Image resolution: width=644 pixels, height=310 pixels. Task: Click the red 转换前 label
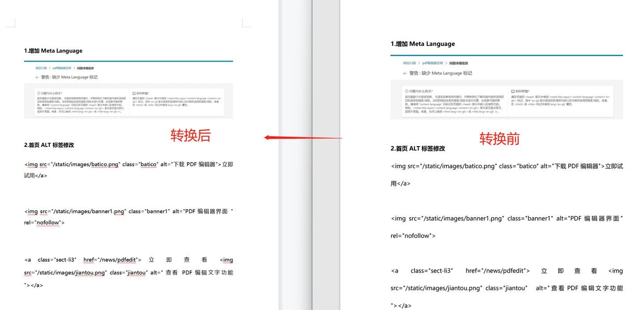500,138
